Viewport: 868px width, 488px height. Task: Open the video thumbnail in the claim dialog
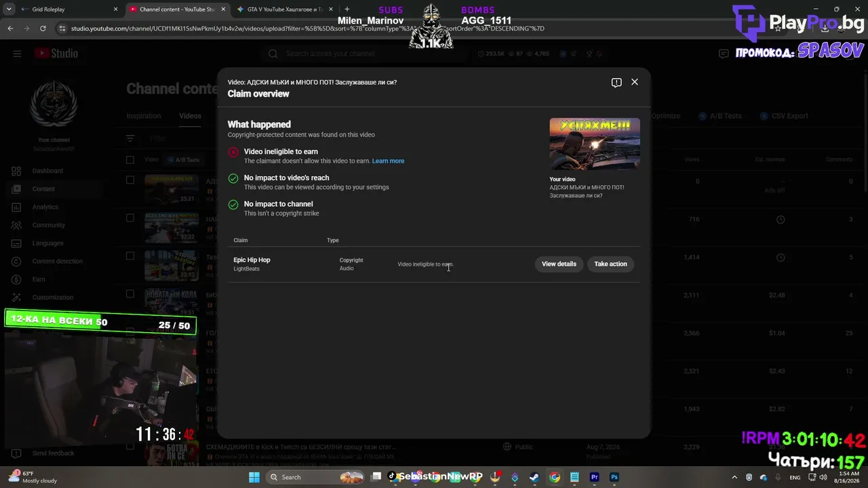(595, 144)
